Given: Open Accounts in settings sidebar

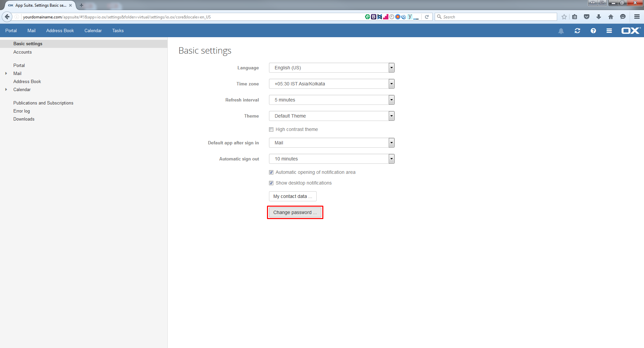Looking at the screenshot, I should pyautogui.click(x=22, y=52).
